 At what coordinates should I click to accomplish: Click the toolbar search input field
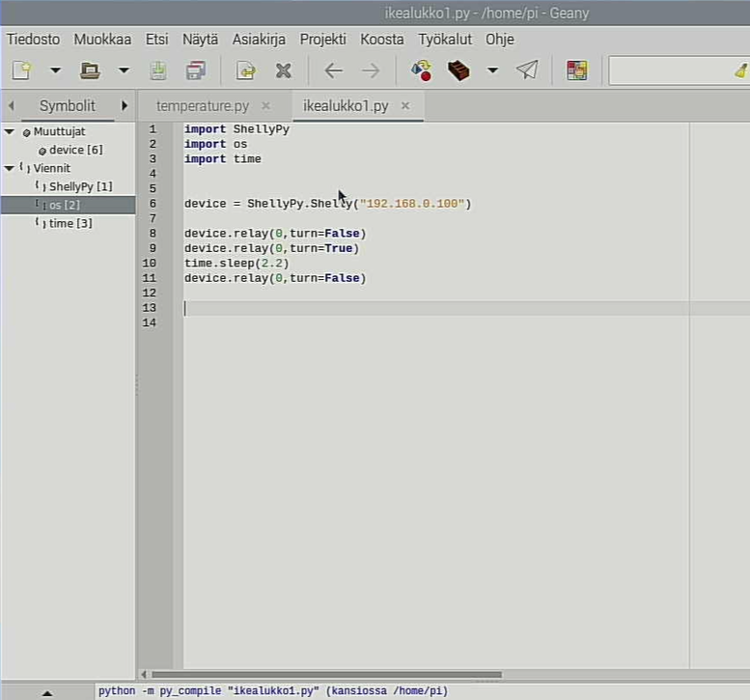tap(670, 70)
